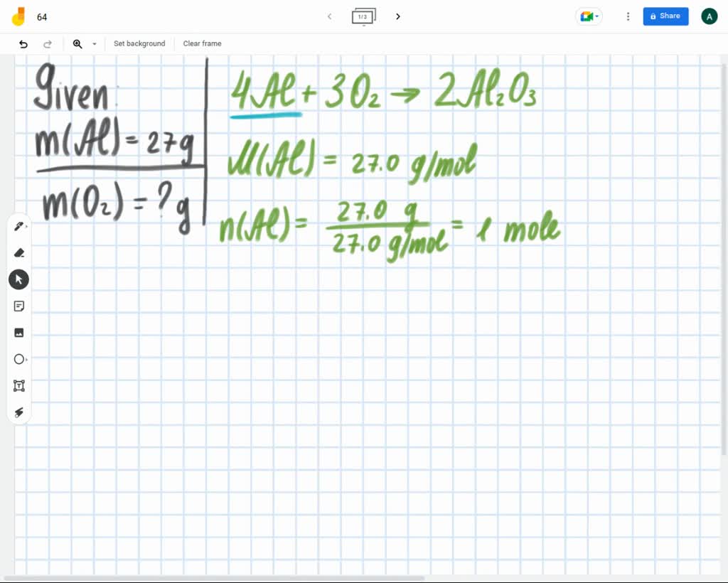
Task: Expand the shape tool options
Action: pos(28,359)
